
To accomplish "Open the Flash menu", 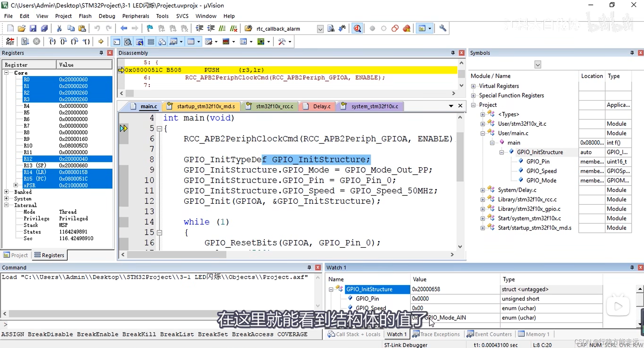I will pos(85,16).
